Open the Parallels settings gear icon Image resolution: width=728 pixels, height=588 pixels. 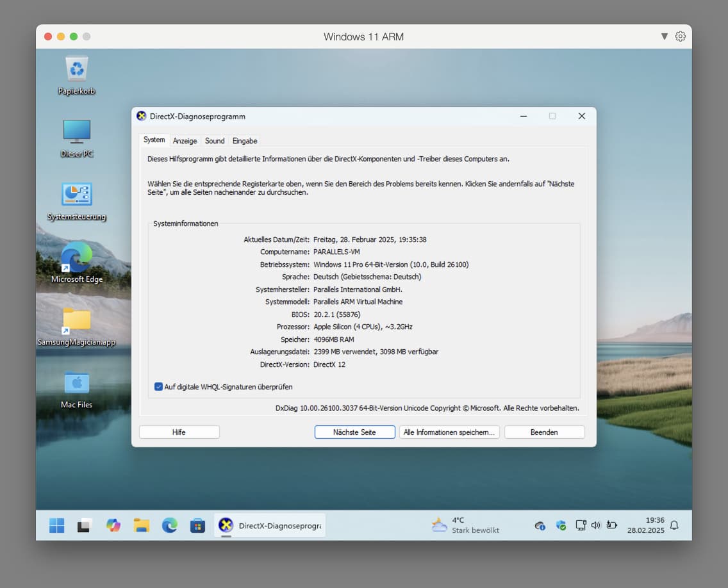[x=680, y=37]
